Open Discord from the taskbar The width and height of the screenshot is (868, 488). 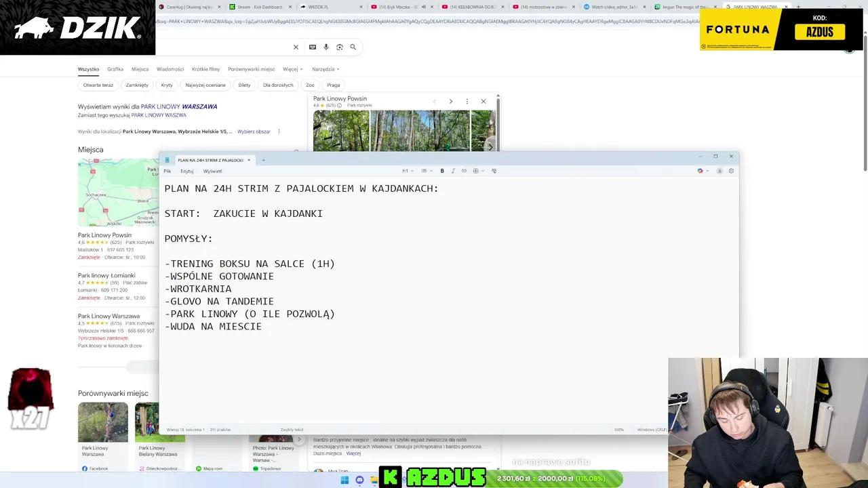359,480
